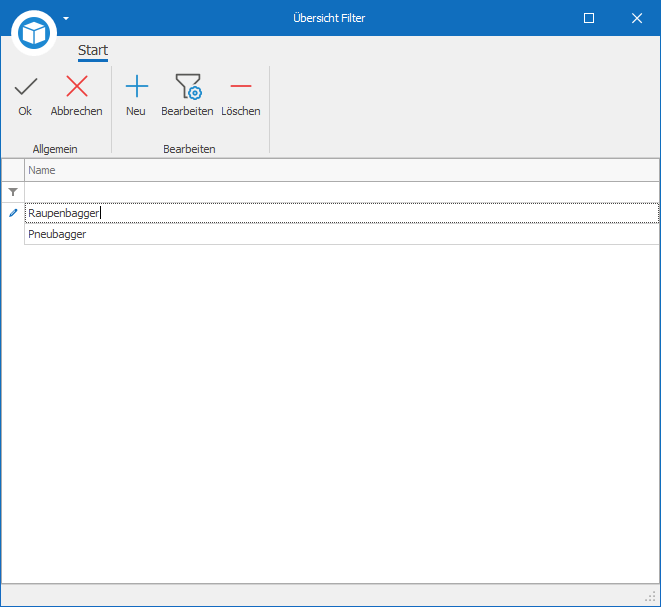Screen dimensions: 661x607
Task: Close the Übersicht Filter window
Action: click(x=637, y=18)
